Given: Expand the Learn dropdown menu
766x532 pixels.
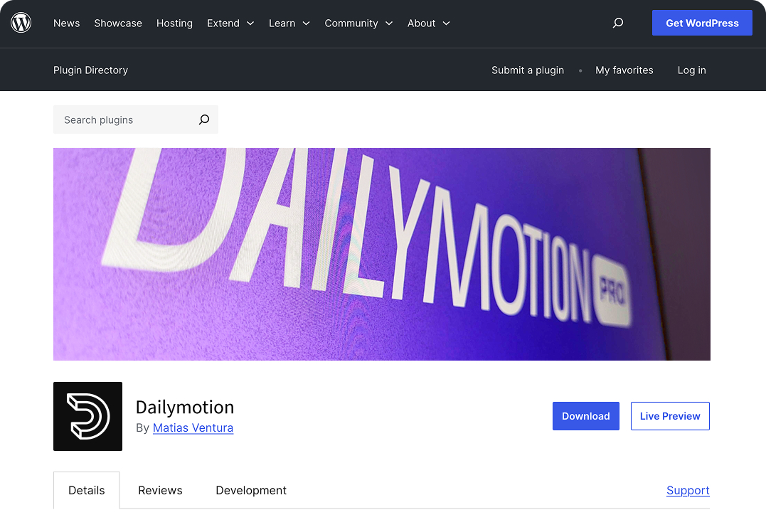Looking at the screenshot, I should point(289,23).
